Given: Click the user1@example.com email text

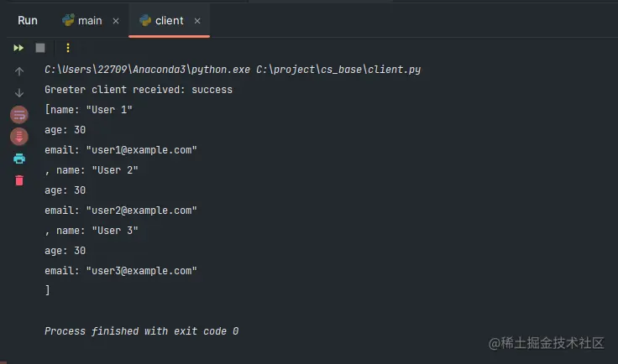Looking at the screenshot, I should tap(141, 150).
